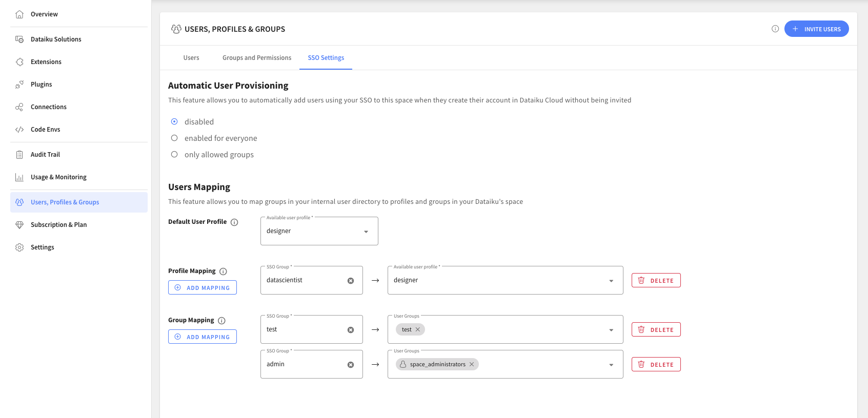
Task: Click the help info icon beside Invite Users
Action: [775, 29]
